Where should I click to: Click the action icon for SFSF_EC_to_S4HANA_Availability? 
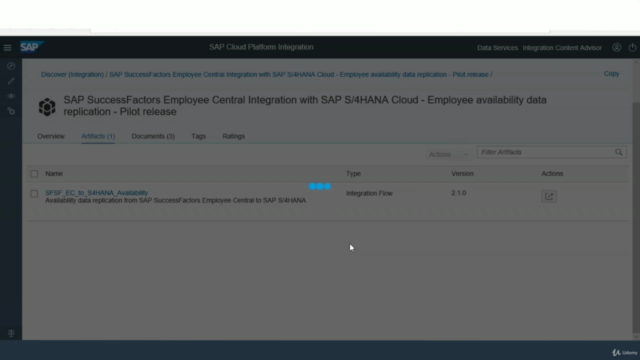pos(549,196)
